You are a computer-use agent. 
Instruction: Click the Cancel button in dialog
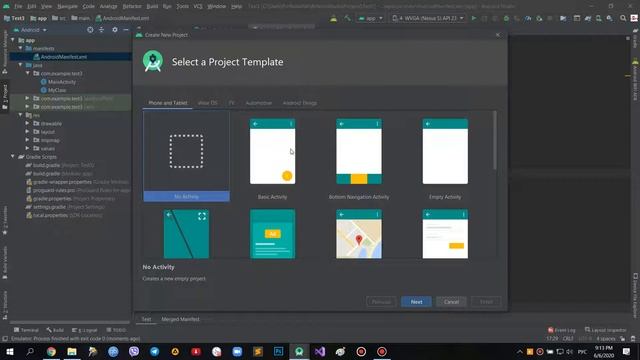(x=451, y=302)
